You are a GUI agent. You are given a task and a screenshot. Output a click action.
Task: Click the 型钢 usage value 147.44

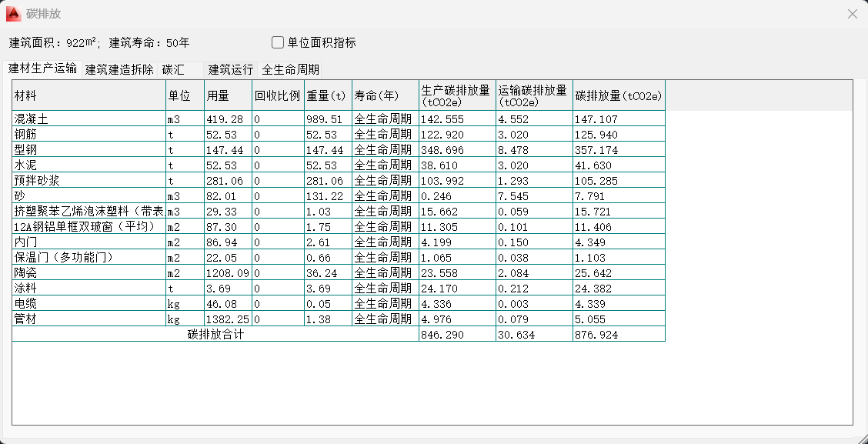tap(227, 150)
